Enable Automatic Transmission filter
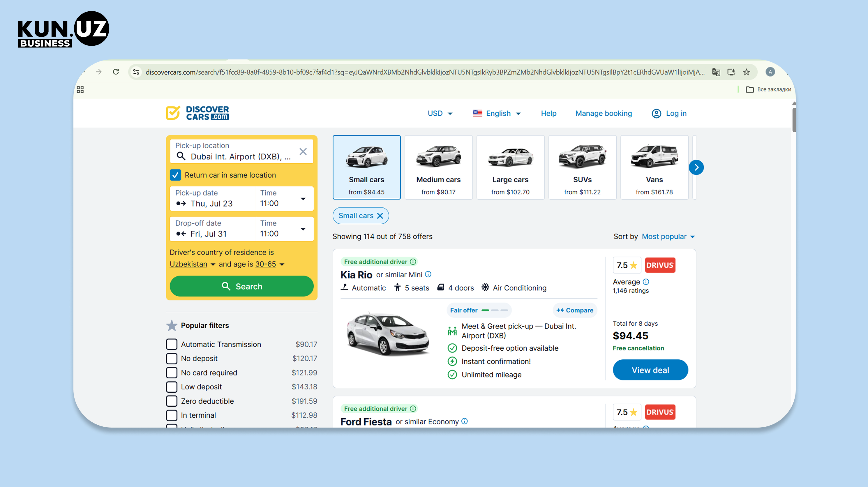Image resolution: width=868 pixels, height=487 pixels. [x=172, y=344]
